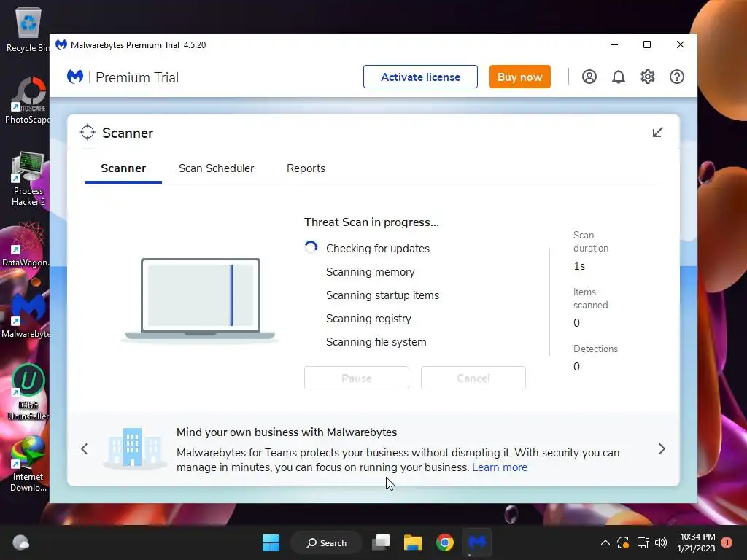Open the notifications bell

pos(619,77)
